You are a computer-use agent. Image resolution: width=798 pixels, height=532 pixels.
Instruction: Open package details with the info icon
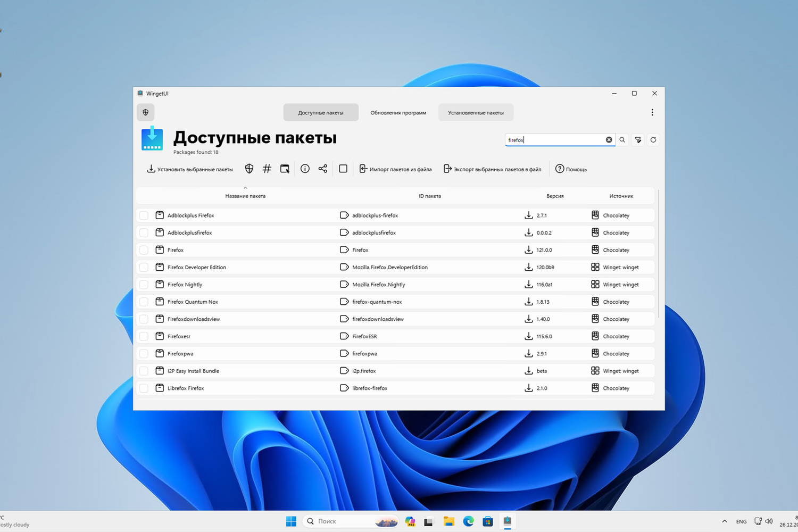pyautogui.click(x=305, y=169)
